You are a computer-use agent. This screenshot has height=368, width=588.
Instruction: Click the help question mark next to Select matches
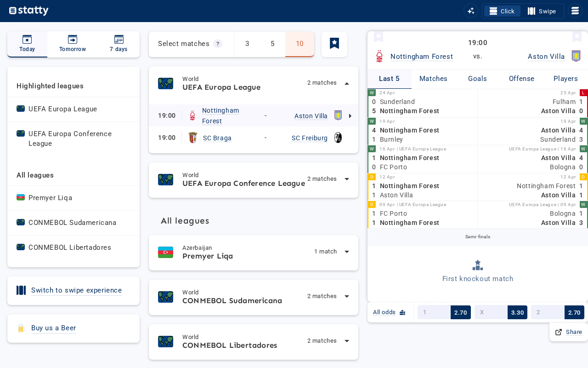coord(218,44)
